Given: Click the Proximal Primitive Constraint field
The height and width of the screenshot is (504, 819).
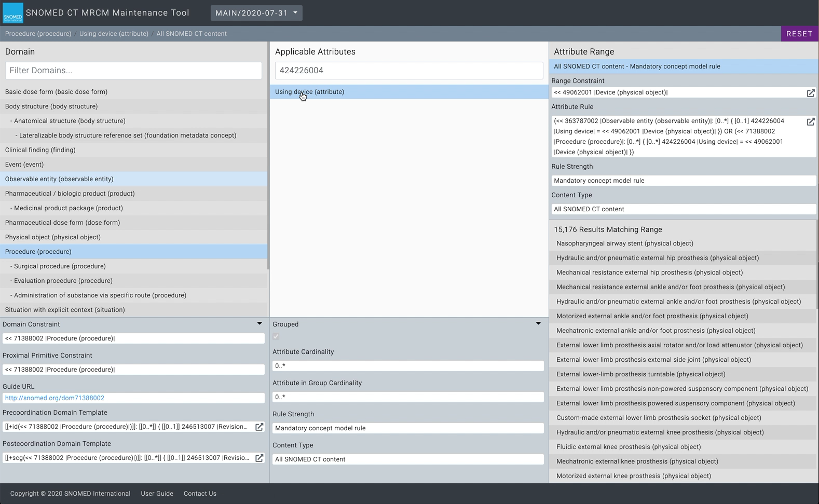Looking at the screenshot, I should coord(133,370).
